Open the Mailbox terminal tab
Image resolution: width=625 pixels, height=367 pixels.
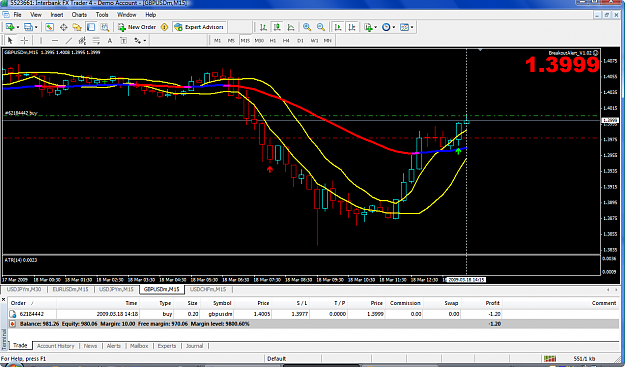pyautogui.click(x=139, y=346)
